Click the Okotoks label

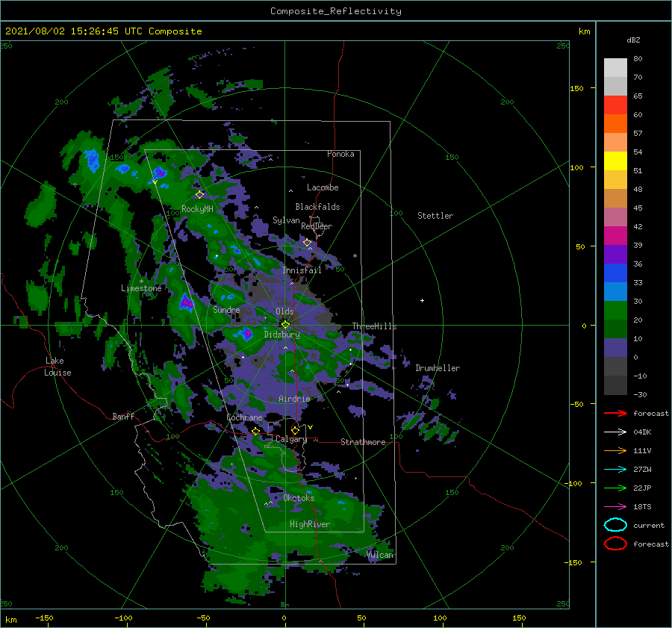(299, 498)
